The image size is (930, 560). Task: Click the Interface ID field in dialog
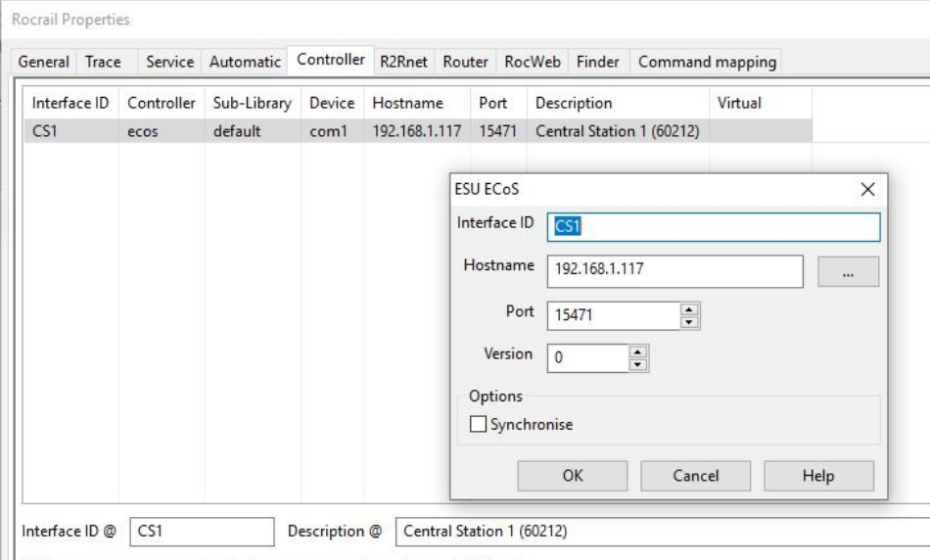[715, 226]
